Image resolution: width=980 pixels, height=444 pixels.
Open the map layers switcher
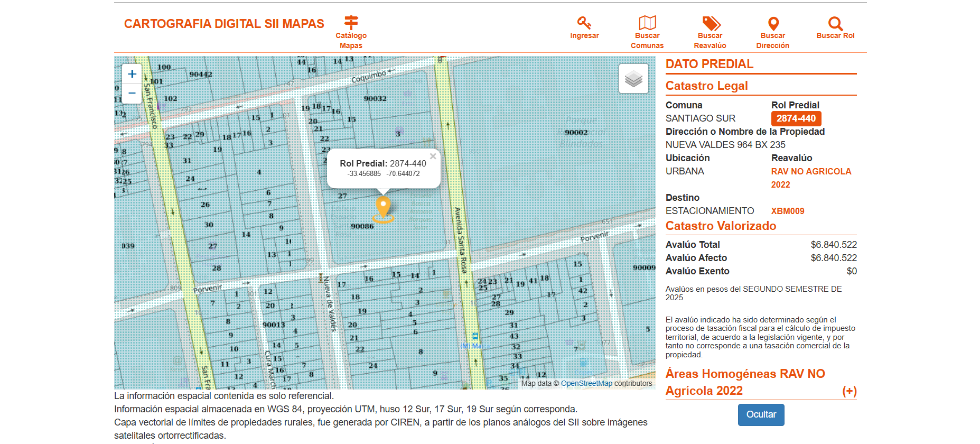(x=633, y=79)
